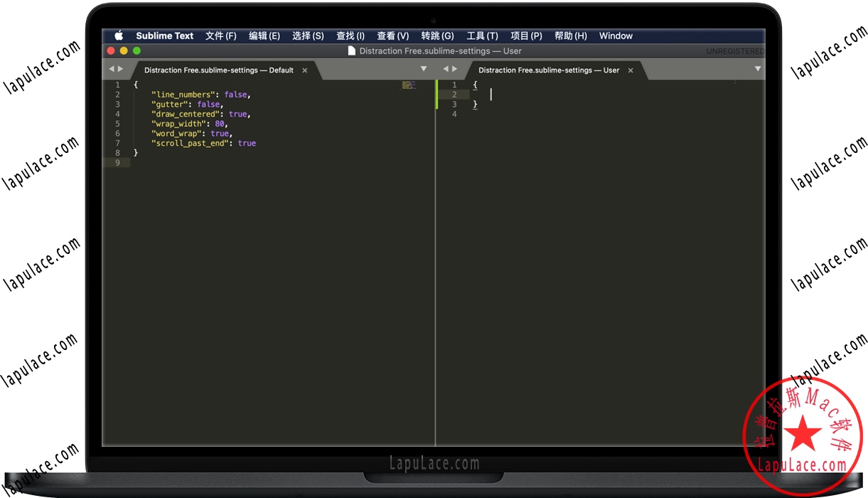Click the word_wrap true value
This screenshot has height=498, width=868.
pos(220,133)
